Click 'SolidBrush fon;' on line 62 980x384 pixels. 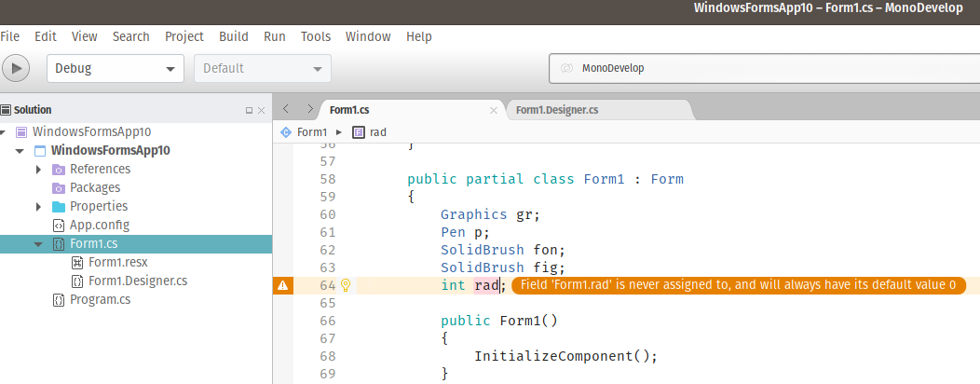tap(502, 250)
